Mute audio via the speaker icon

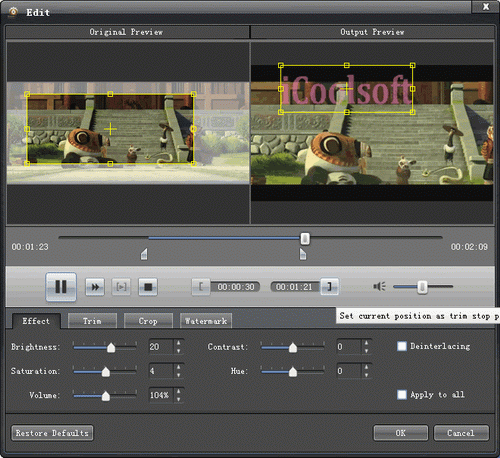pyautogui.click(x=379, y=286)
